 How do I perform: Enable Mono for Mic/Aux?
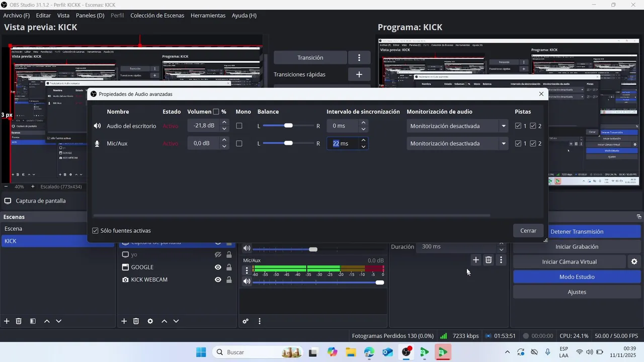pos(239,143)
